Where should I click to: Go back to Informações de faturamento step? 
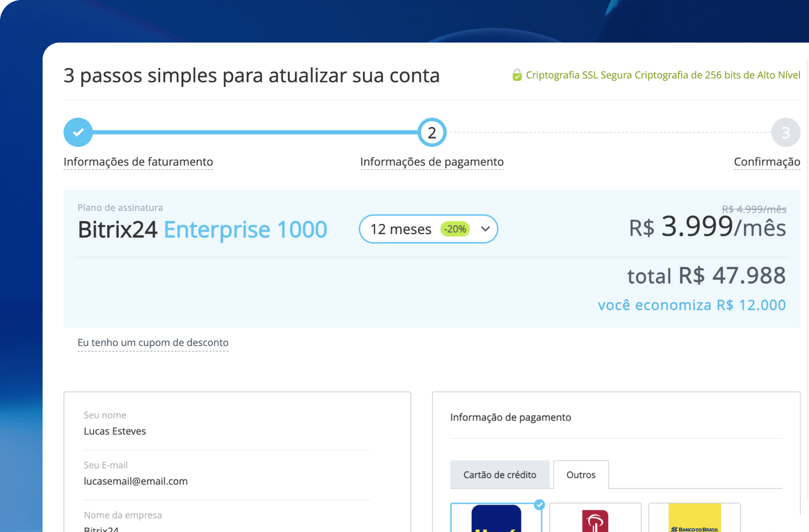click(138, 162)
